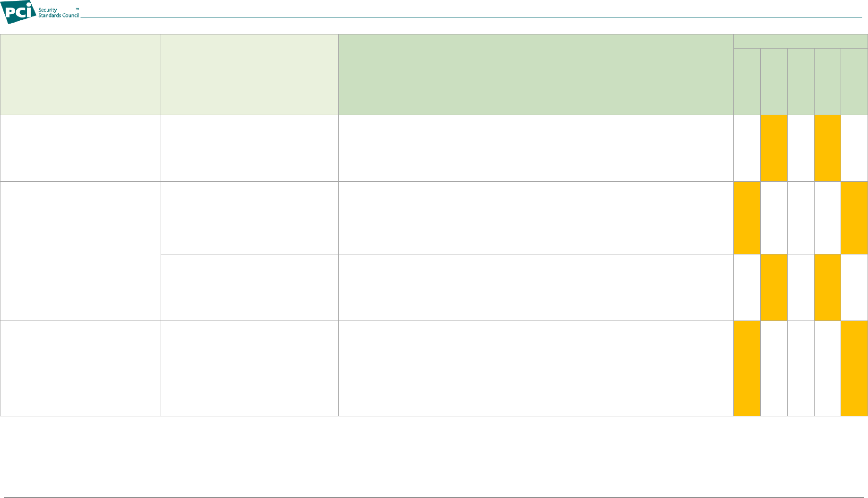Click the teal horizontal header line
868x498 pixels.
(471, 17)
